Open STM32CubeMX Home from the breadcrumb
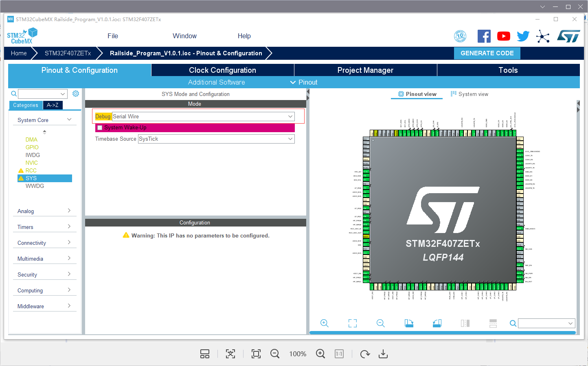This screenshot has height=366, width=588. click(18, 53)
